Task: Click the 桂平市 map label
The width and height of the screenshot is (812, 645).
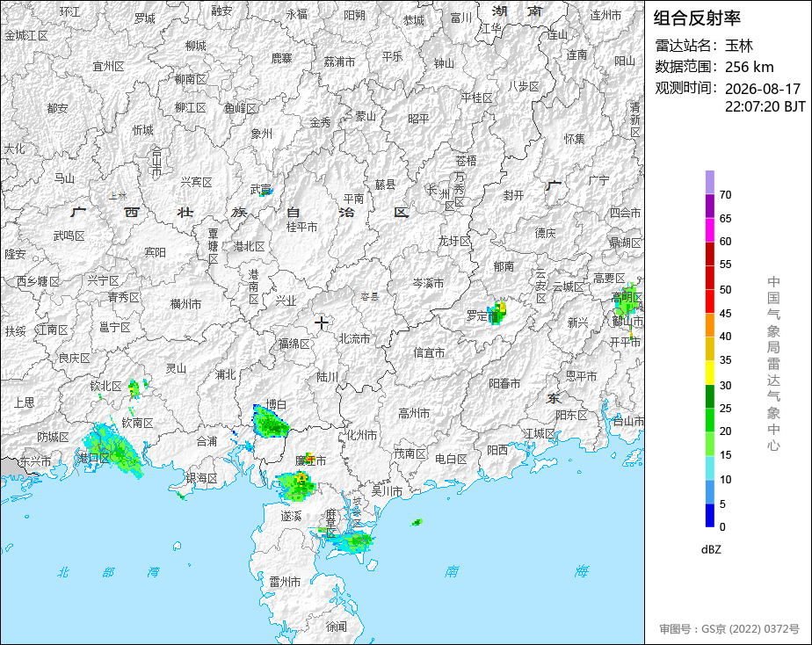Action: click(x=302, y=227)
